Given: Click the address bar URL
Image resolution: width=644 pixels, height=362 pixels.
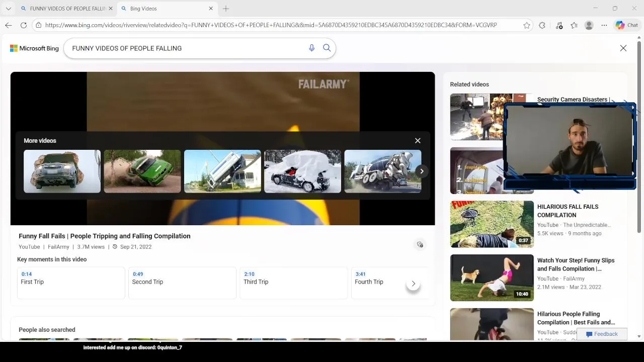Looking at the screenshot, I should (x=271, y=25).
